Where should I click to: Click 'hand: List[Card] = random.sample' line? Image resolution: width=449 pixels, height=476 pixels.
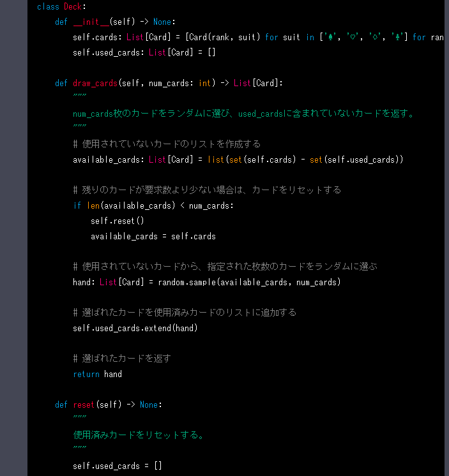[206, 282]
